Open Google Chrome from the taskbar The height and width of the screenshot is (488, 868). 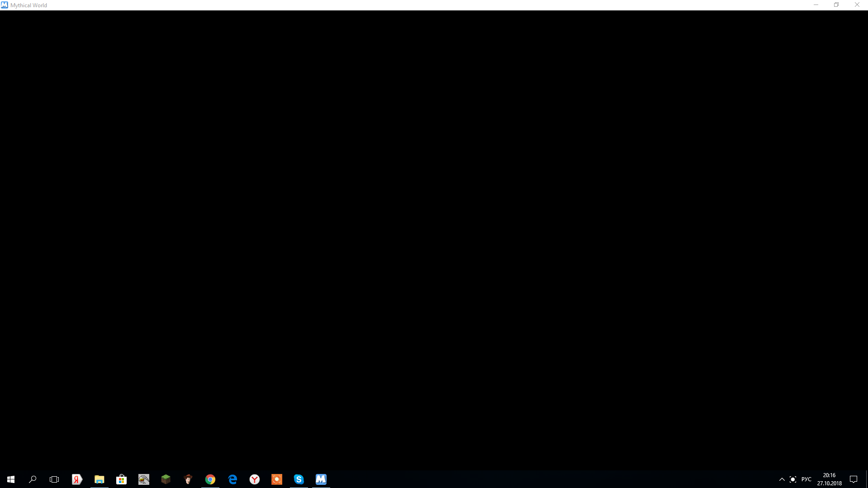[x=210, y=479]
